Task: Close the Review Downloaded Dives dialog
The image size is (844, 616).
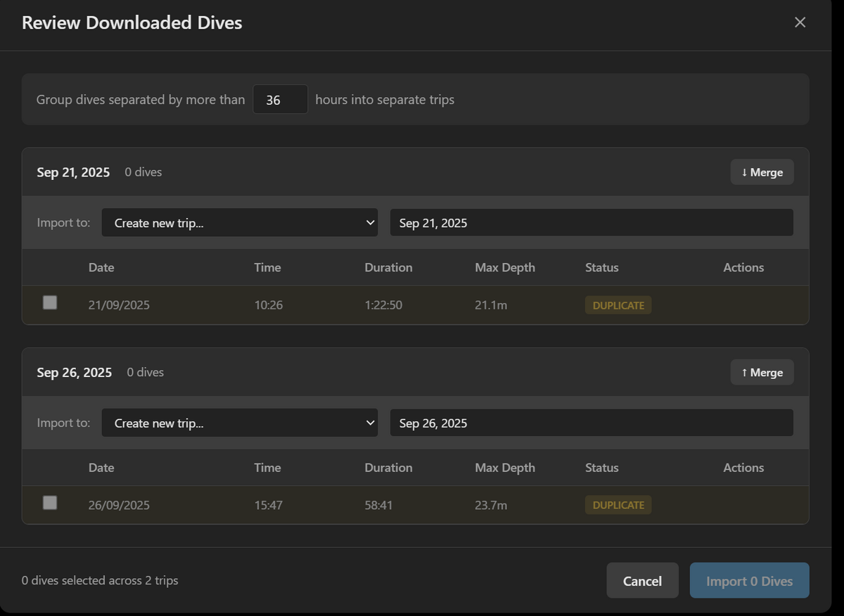Action: coord(800,23)
